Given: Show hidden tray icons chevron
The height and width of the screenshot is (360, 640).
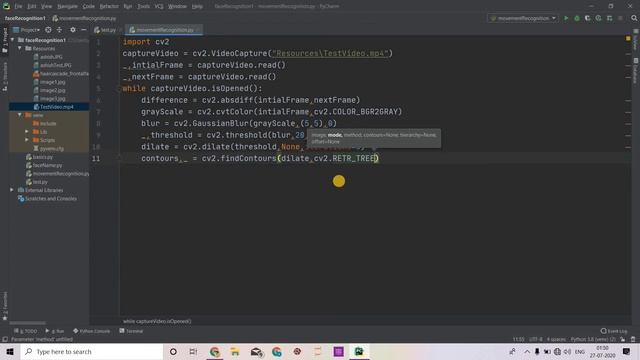Looking at the screenshot, I should (527, 351).
